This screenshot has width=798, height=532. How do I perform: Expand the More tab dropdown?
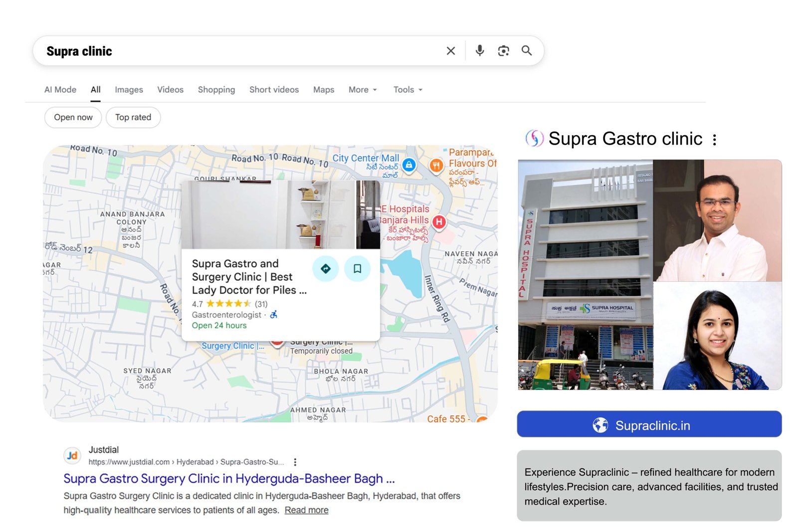(362, 90)
